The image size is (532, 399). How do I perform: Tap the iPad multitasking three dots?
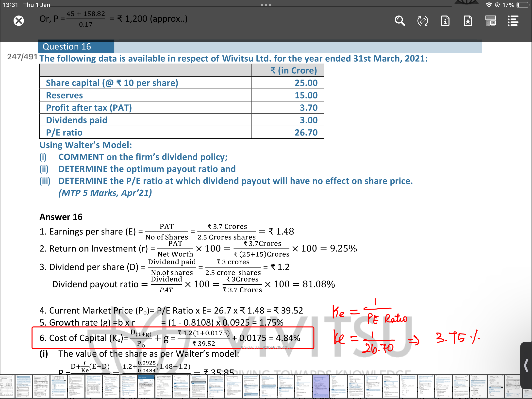266,5
